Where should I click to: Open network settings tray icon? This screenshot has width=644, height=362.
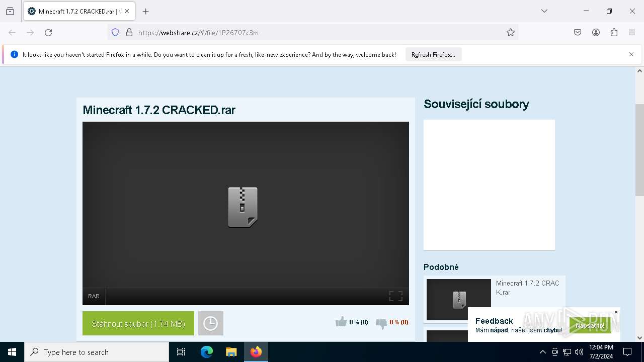point(567,352)
